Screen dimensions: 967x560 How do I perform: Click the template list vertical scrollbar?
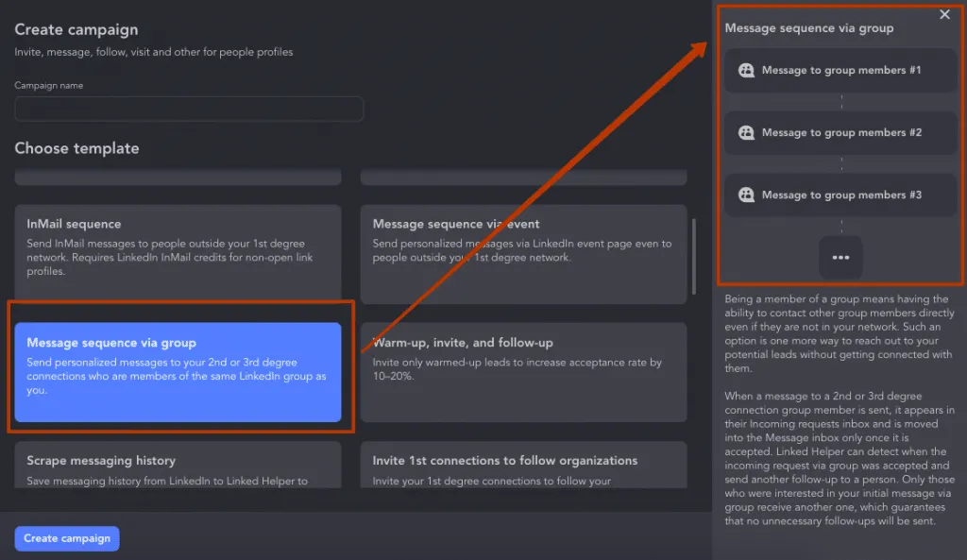[694, 256]
